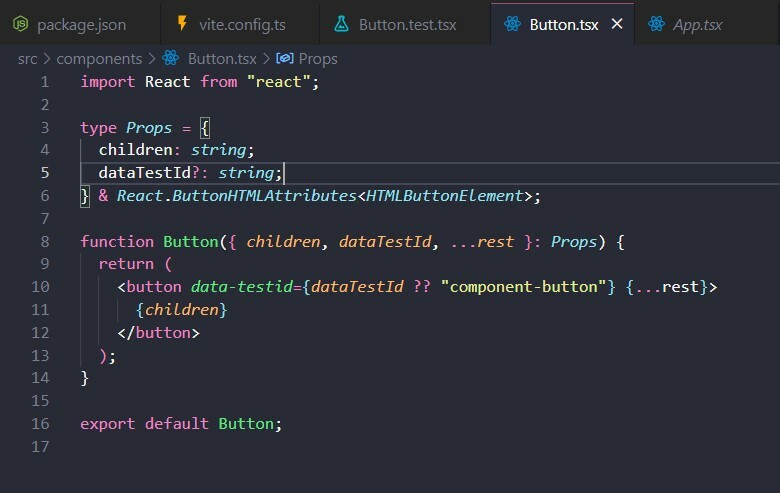The height and width of the screenshot is (493, 780).
Task: Click the React icon on Button.tsx tab
Action: click(512, 23)
